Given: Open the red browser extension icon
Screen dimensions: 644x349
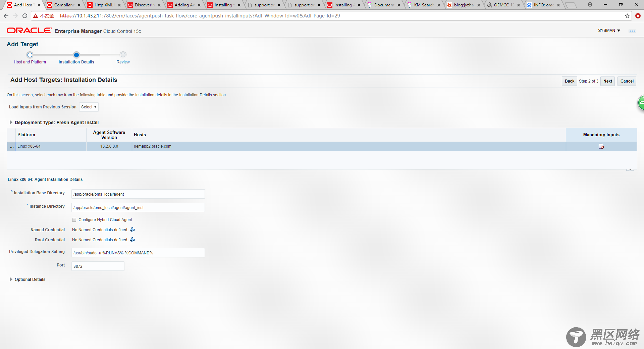Looking at the screenshot, I should tap(638, 16).
